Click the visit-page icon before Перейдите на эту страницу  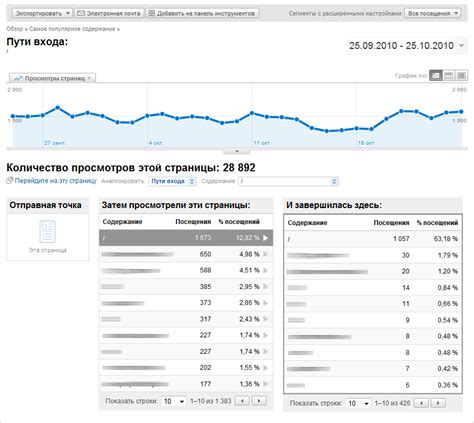[x=10, y=180]
